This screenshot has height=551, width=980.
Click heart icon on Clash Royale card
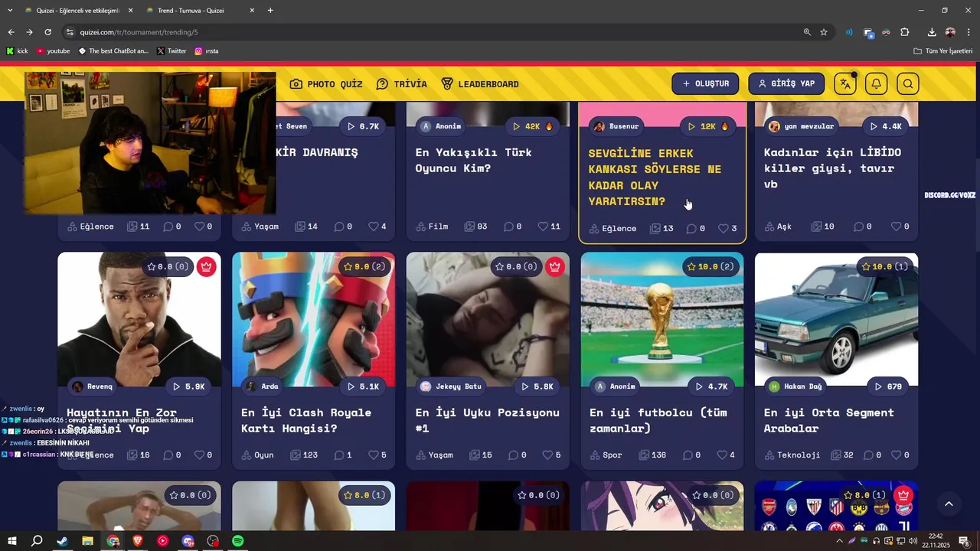(x=374, y=455)
